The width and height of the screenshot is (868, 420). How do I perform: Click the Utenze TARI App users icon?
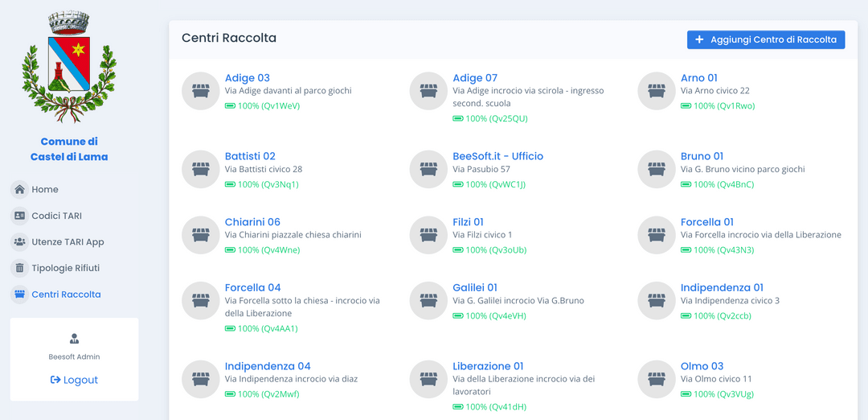(x=19, y=242)
